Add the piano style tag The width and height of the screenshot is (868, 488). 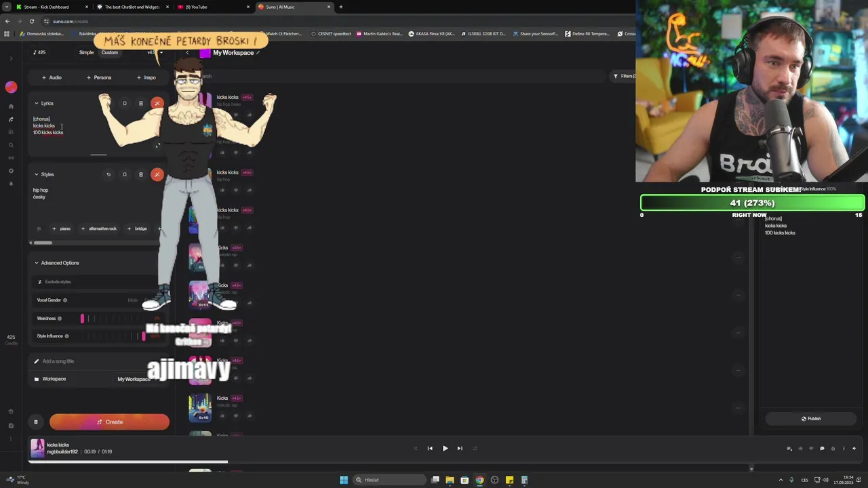pos(61,228)
